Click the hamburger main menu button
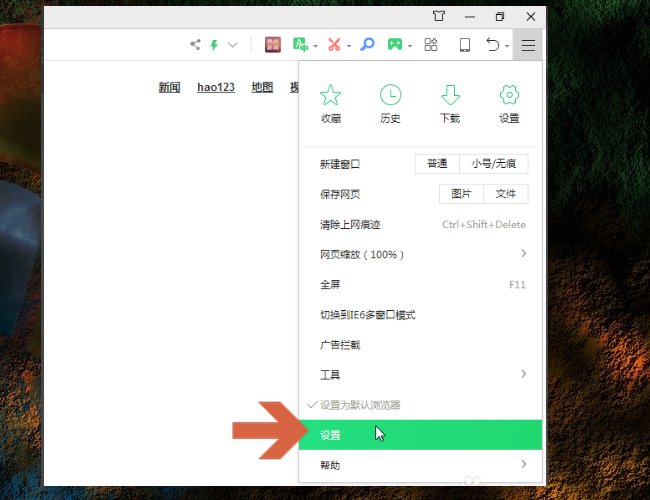 pyautogui.click(x=528, y=45)
